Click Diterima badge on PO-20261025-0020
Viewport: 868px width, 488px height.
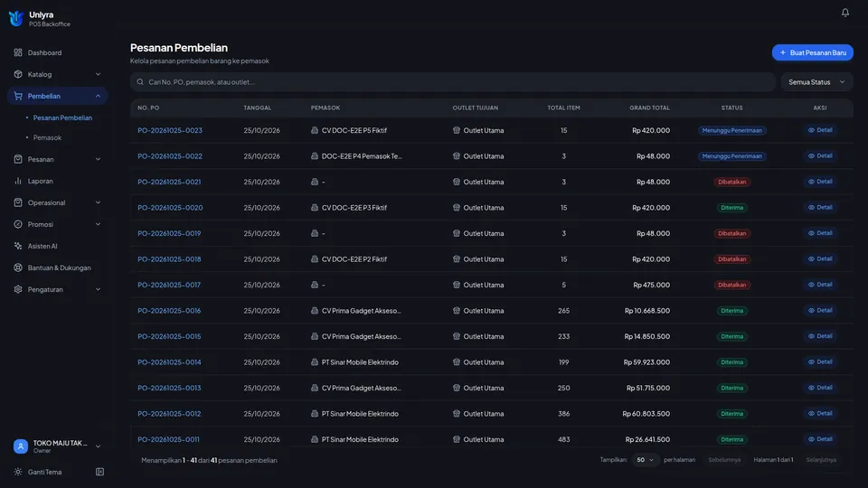(731, 208)
